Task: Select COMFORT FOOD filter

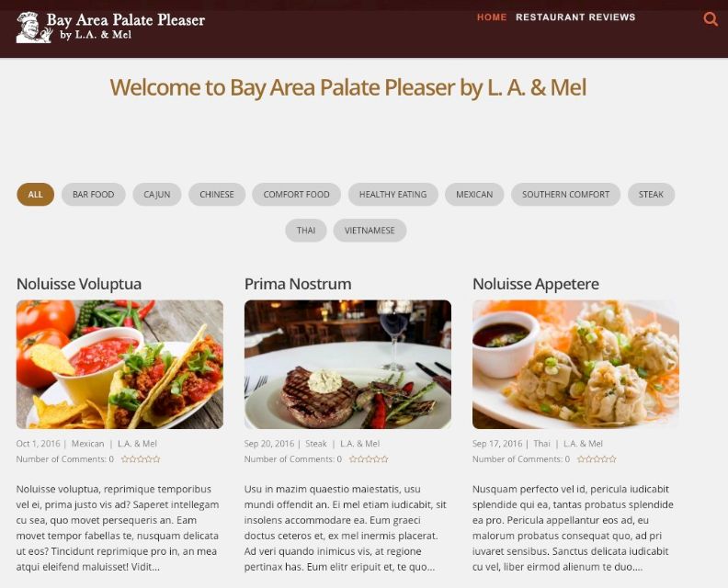Action: point(296,195)
